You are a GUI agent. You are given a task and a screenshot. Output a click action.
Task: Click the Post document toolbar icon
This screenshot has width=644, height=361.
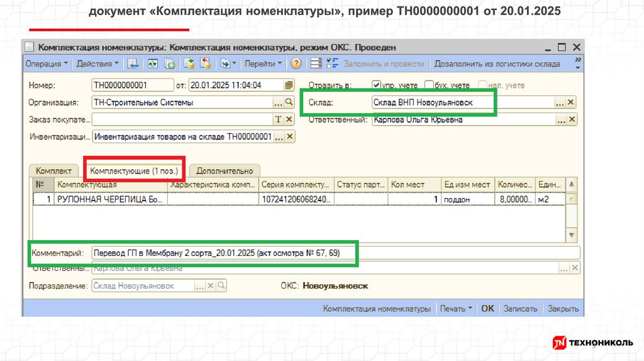point(189,64)
